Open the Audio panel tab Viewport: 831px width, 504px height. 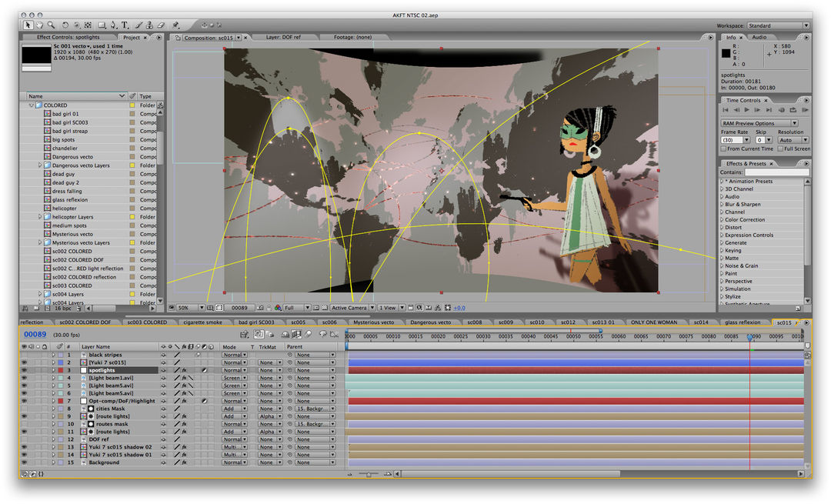(759, 37)
